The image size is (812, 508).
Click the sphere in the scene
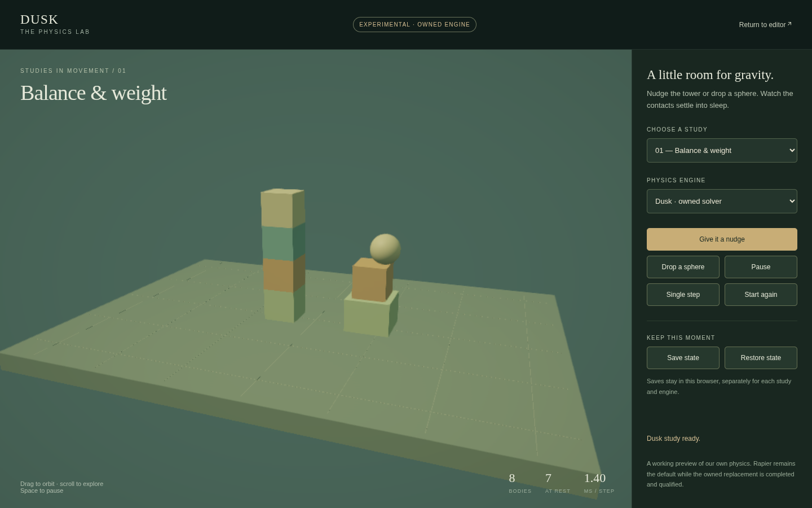(x=385, y=249)
